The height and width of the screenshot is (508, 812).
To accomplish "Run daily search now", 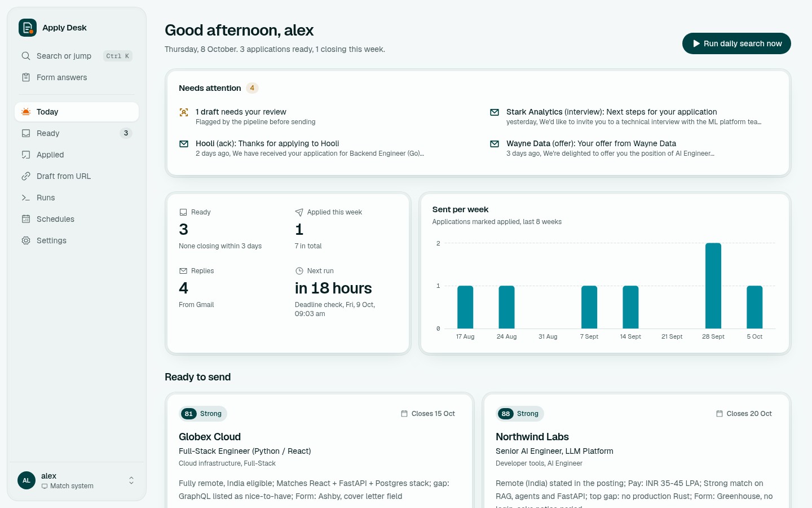I will pyautogui.click(x=736, y=43).
